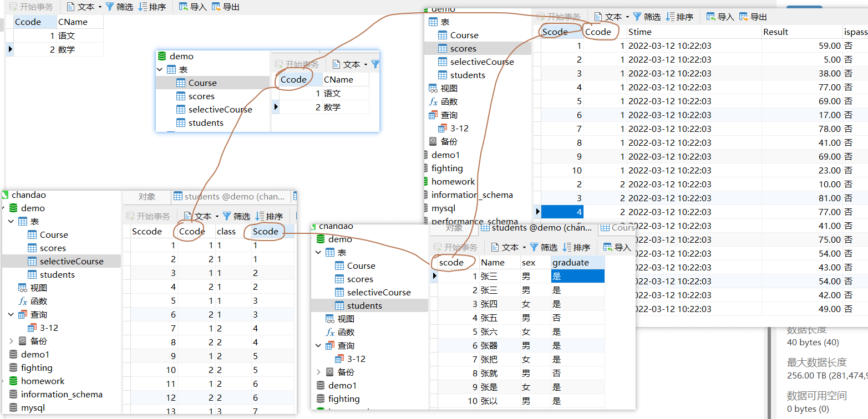
Task: Click 筛选 filter above the Sccode grid
Action: (x=236, y=217)
